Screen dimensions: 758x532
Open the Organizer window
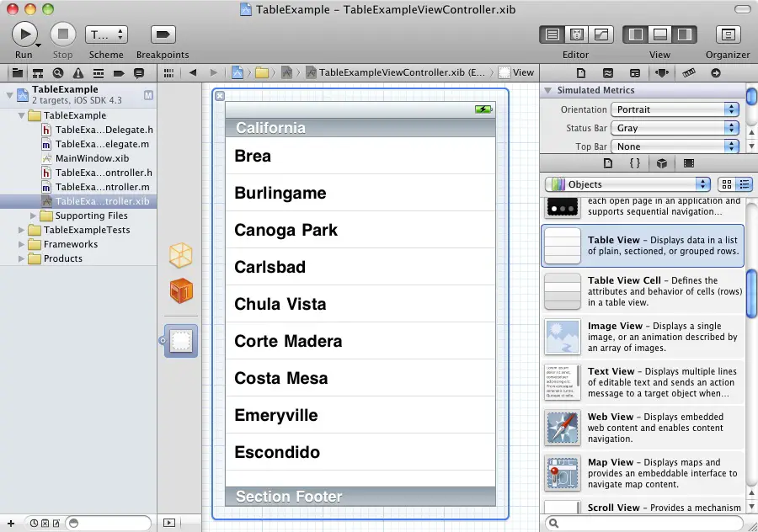(x=728, y=35)
